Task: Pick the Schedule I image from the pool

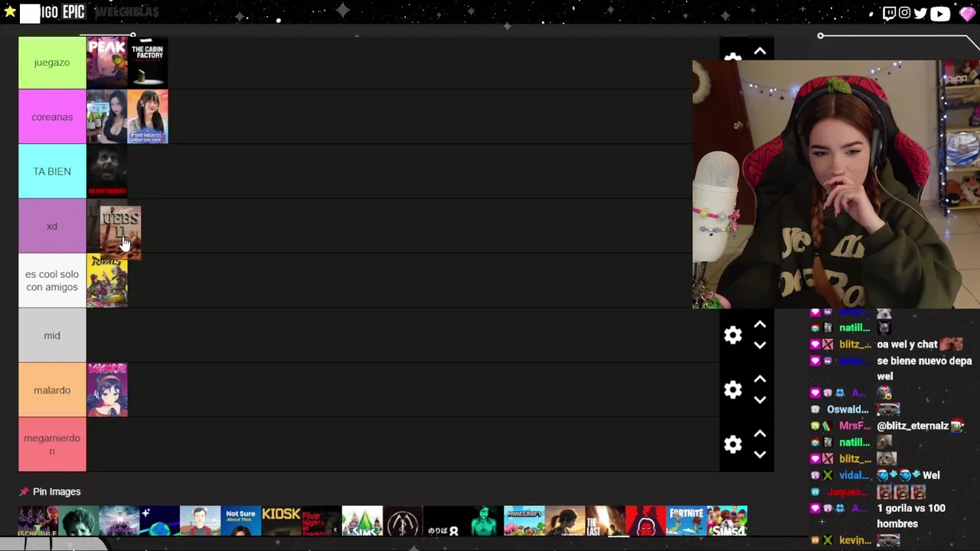Action: click(38, 521)
